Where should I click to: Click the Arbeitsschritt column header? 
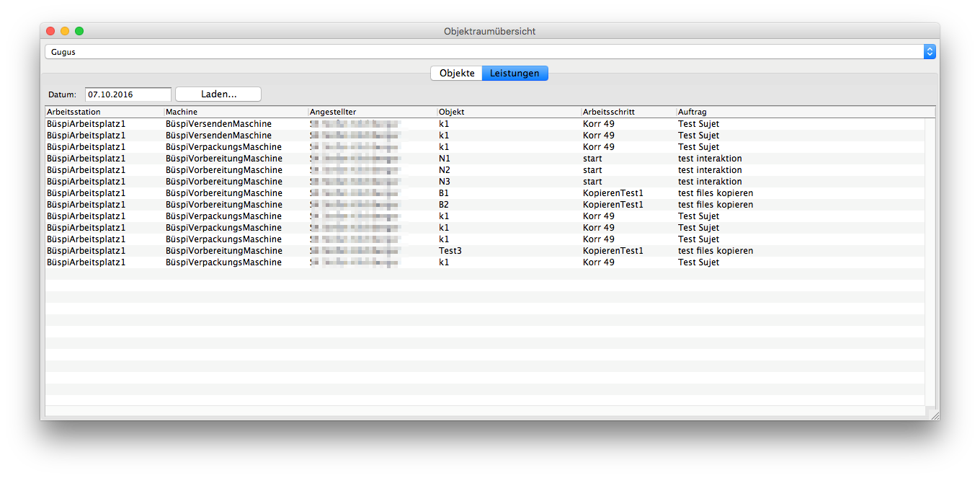(628, 112)
